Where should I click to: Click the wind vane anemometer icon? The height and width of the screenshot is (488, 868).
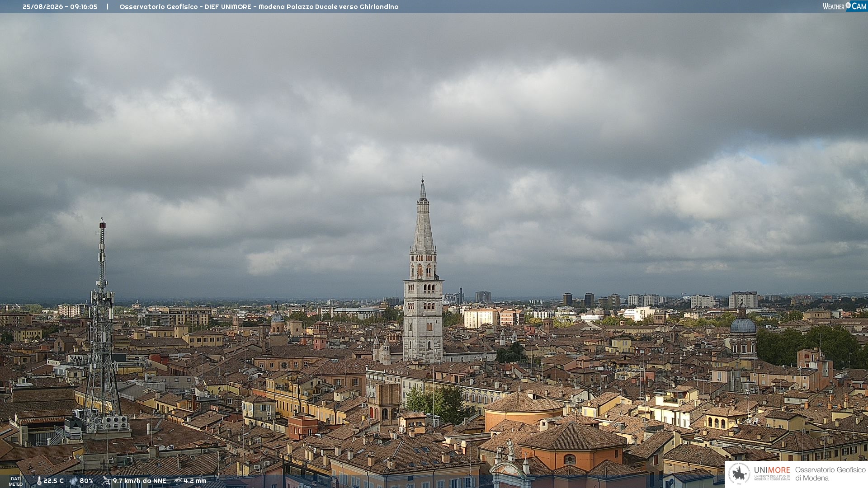pos(106,481)
